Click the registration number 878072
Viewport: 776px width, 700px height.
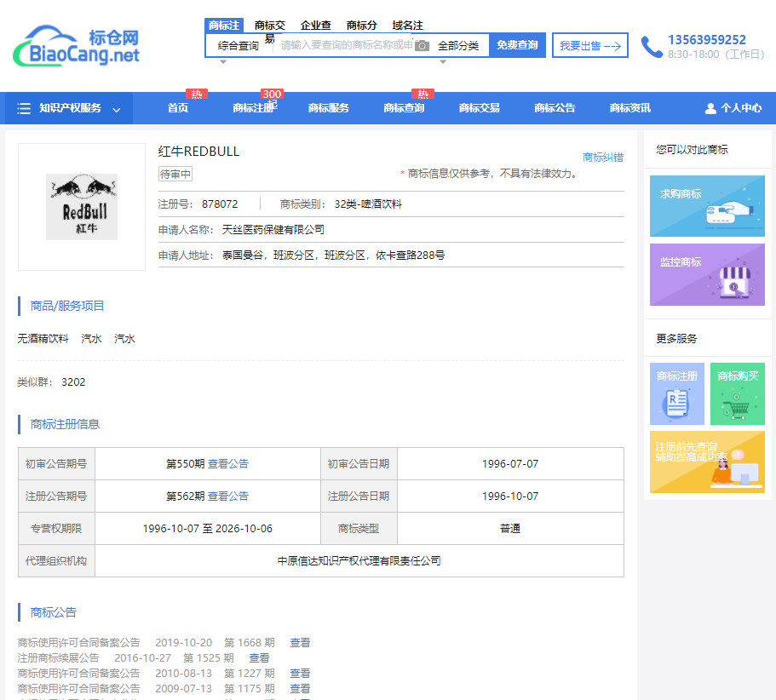point(220,204)
